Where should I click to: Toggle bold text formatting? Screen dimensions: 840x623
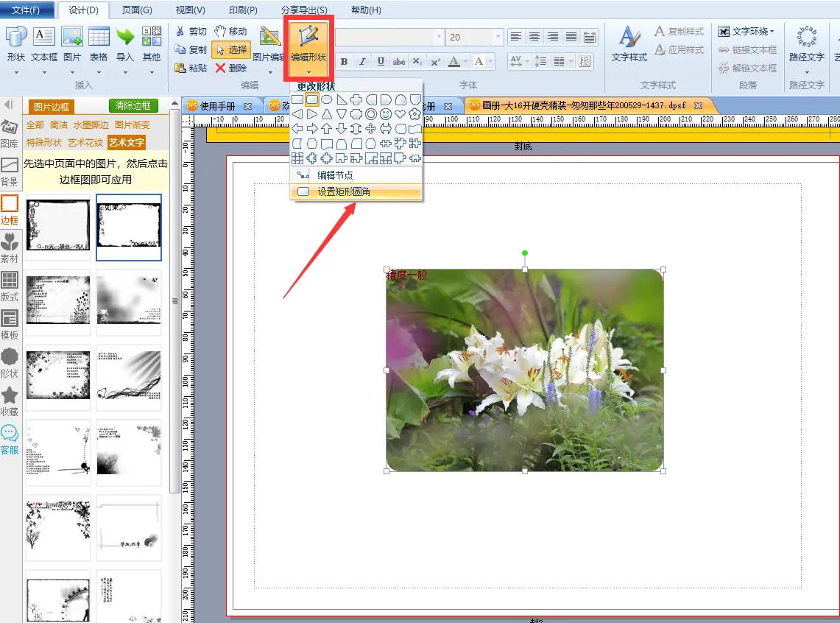(343, 61)
